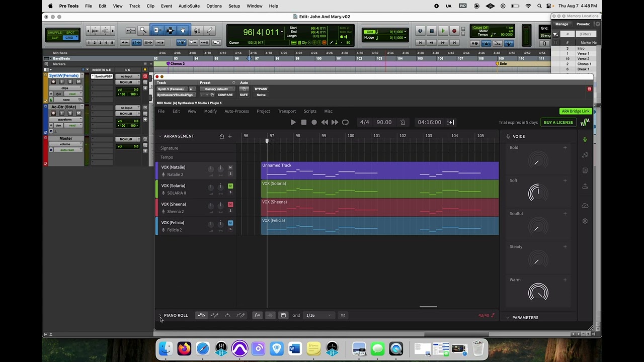Toggle the piano roll waveform display icon
644x362 pixels.
(x=270, y=315)
